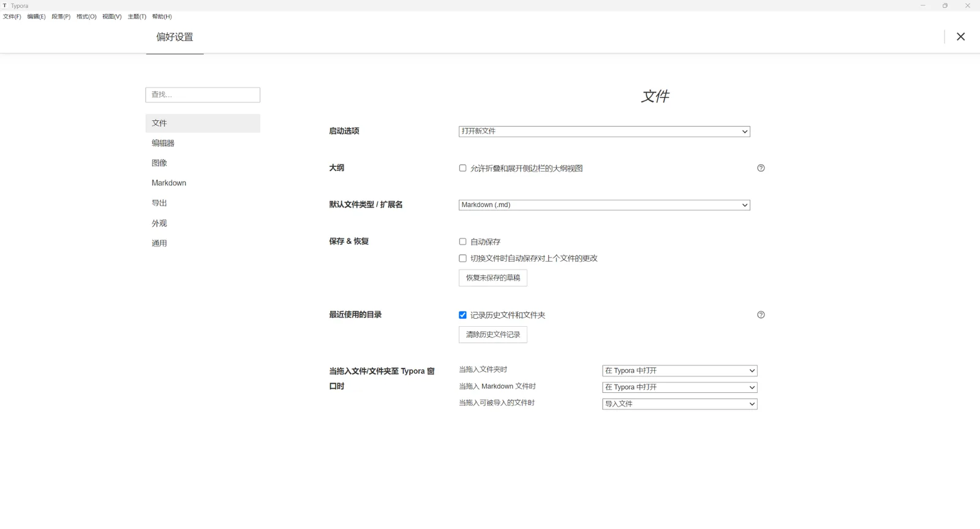Open the 文件(F) menu
The height and width of the screenshot is (529, 980).
pyautogui.click(x=12, y=17)
